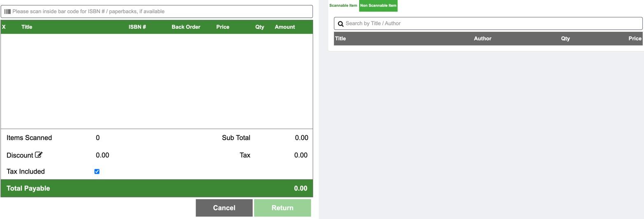The width and height of the screenshot is (644, 219).
Task: Focus the Search by Title / Author field
Action: click(x=488, y=24)
